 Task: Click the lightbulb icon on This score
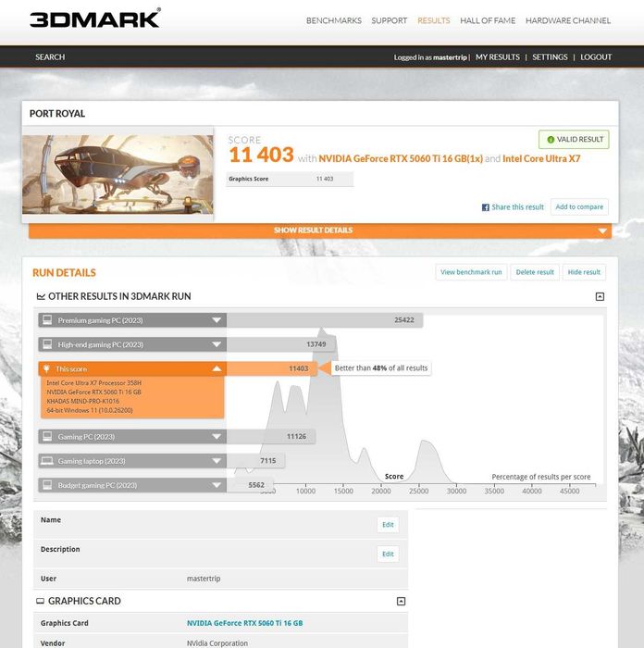(46, 368)
